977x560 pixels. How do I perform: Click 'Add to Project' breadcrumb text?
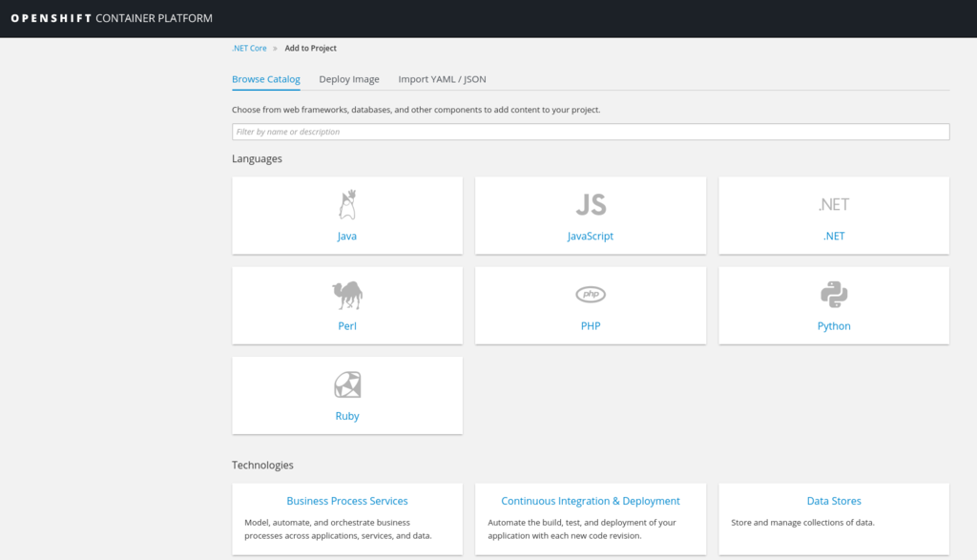[x=310, y=48]
